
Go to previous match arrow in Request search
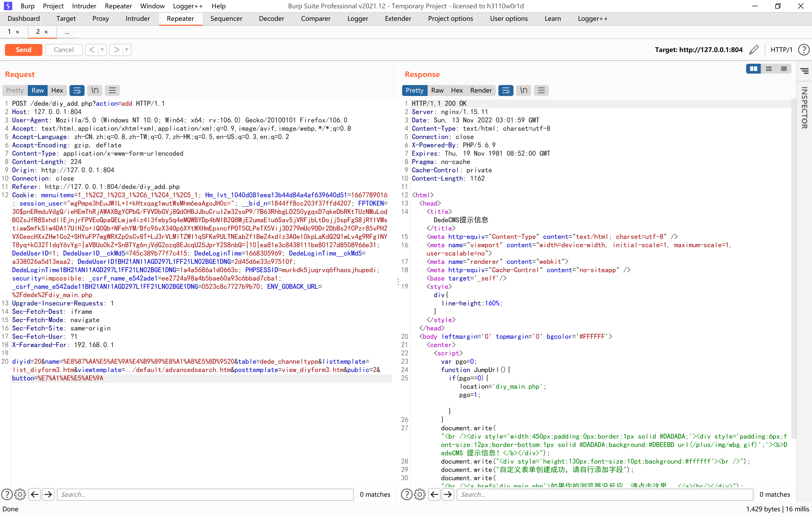[x=35, y=494]
